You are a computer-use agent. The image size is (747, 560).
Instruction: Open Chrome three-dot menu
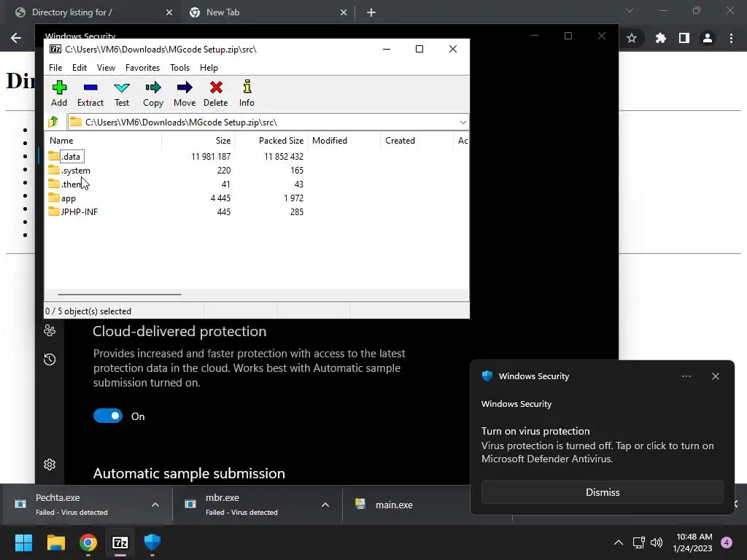pyautogui.click(x=731, y=38)
